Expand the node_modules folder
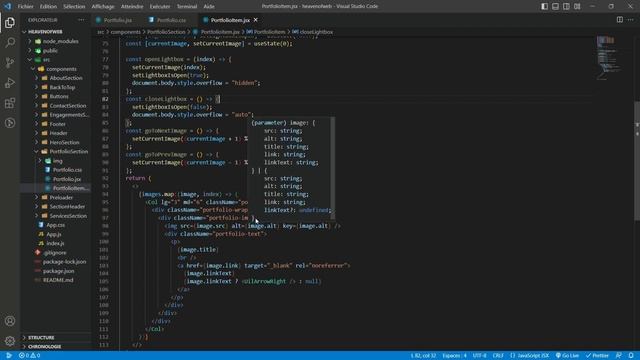Image resolution: width=640 pixels, height=360 pixels. click(x=30, y=41)
